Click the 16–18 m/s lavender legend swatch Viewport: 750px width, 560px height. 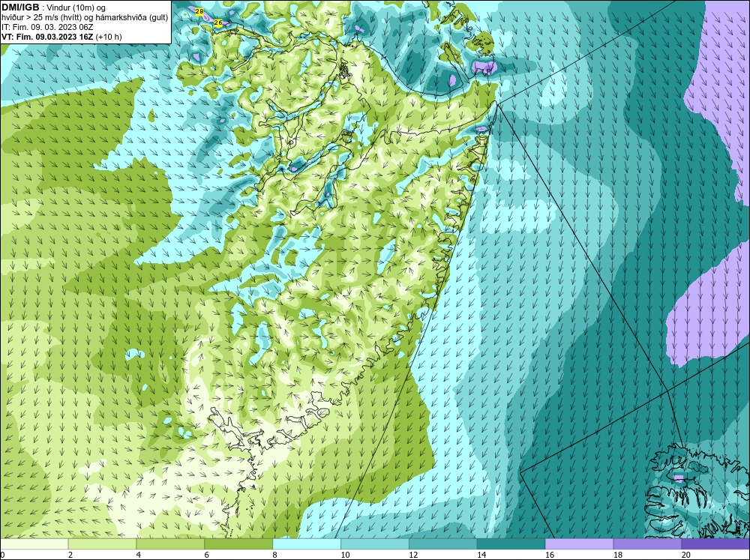579,544
